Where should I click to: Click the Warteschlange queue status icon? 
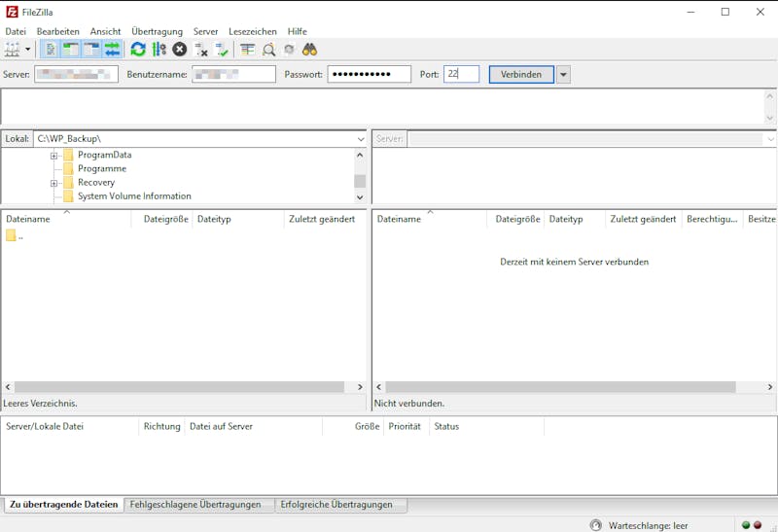click(596, 525)
